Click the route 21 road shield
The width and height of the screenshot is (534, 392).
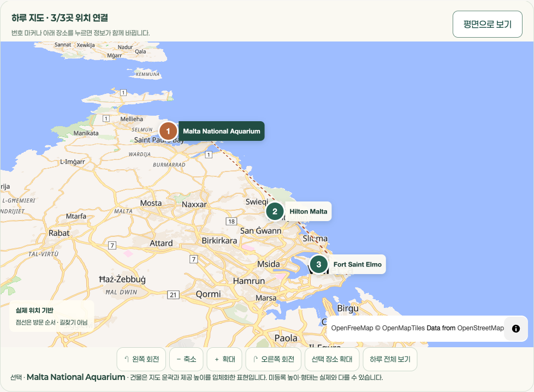pyautogui.click(x=173, y=295)
